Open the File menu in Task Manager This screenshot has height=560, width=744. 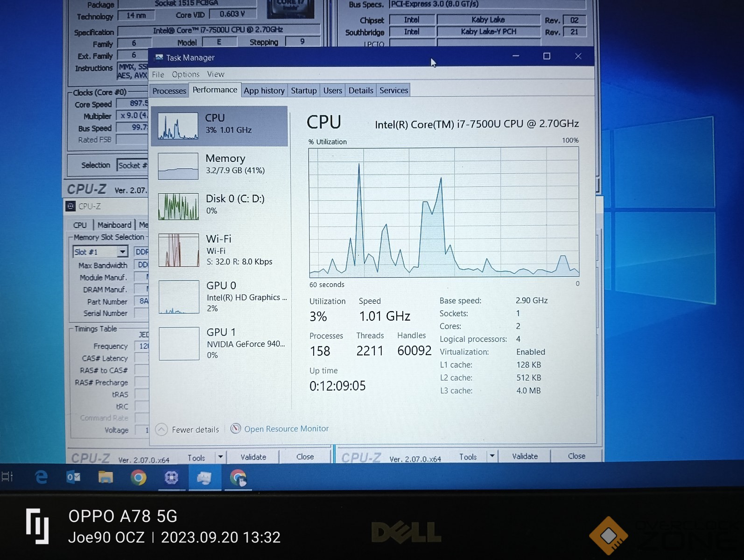coord(158,75)
